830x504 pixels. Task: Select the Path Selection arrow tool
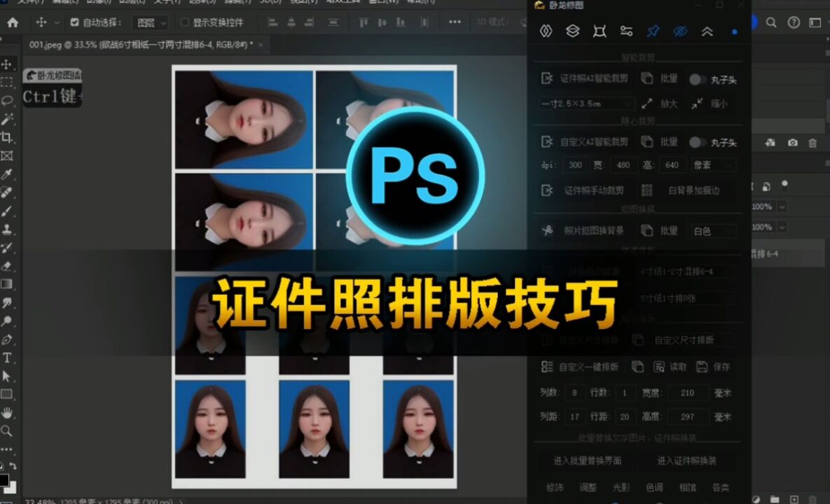click(x=7, y=376)
